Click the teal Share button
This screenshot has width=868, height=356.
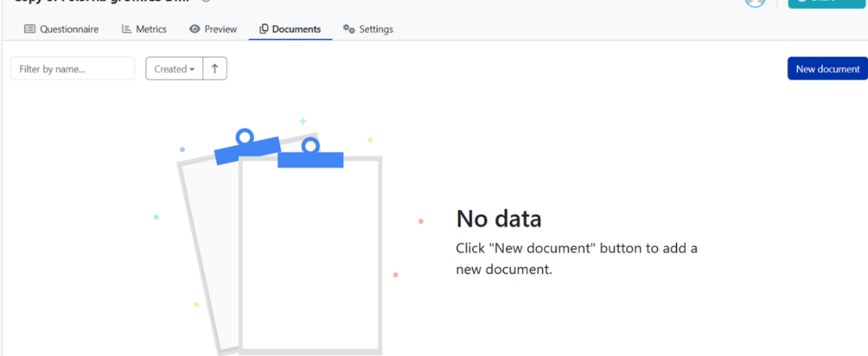[x=827, y=2]
